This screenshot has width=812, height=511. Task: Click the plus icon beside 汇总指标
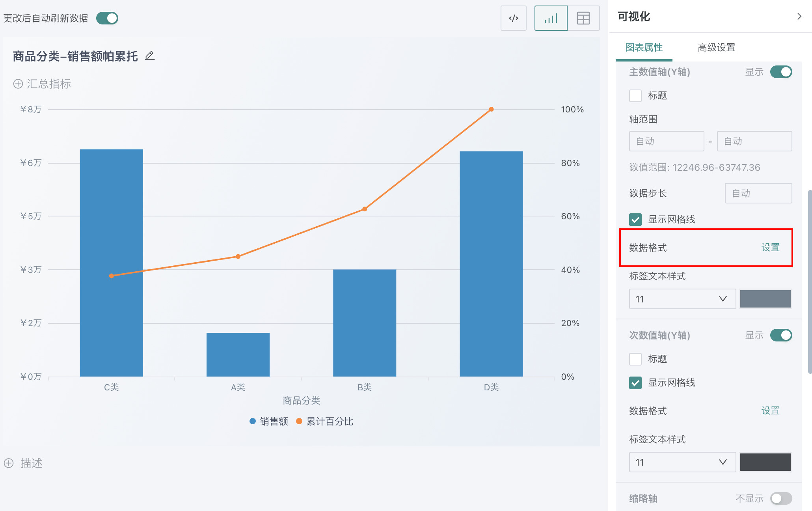pos(18,84)
